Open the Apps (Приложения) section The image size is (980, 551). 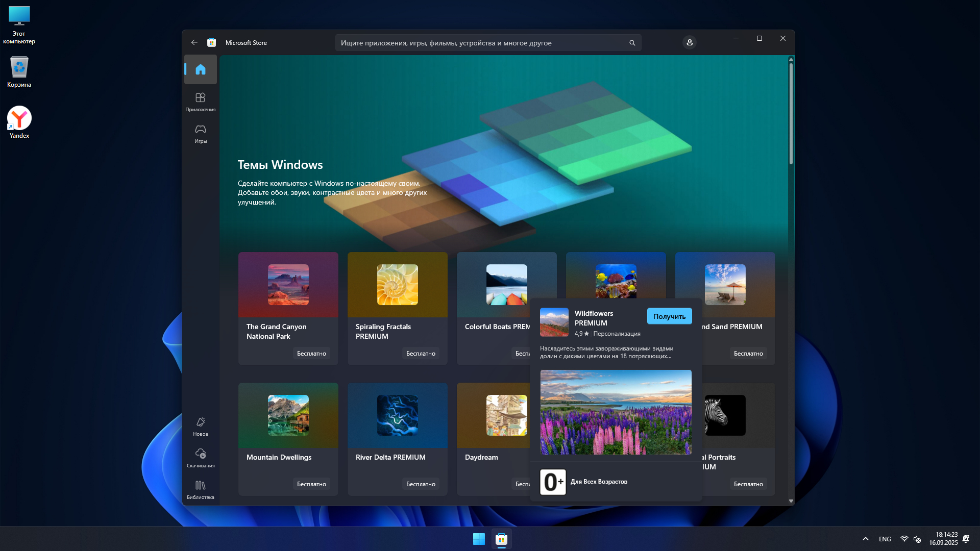[x=201, y=102]
